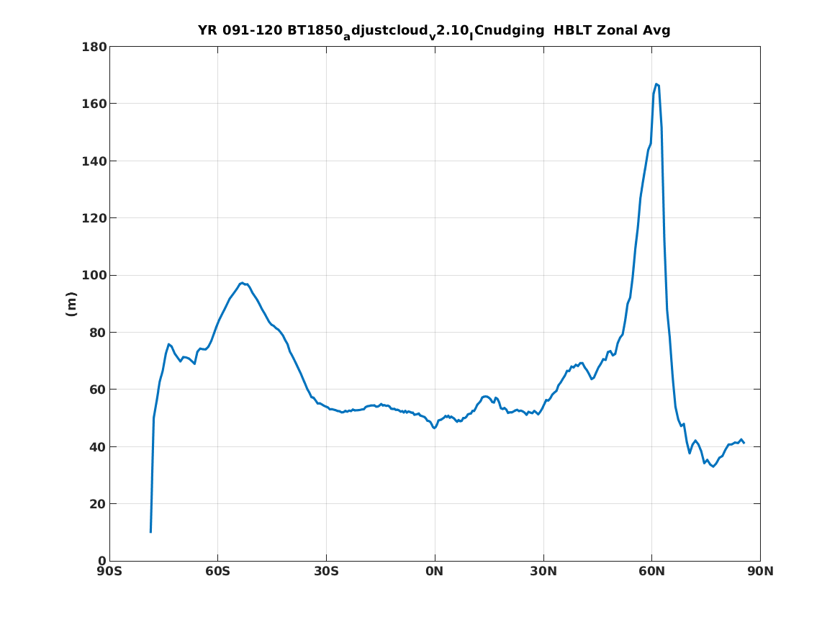840x630 pixels.
Task: Click the x-axis tick label 0N
Action: coord(435,572)
